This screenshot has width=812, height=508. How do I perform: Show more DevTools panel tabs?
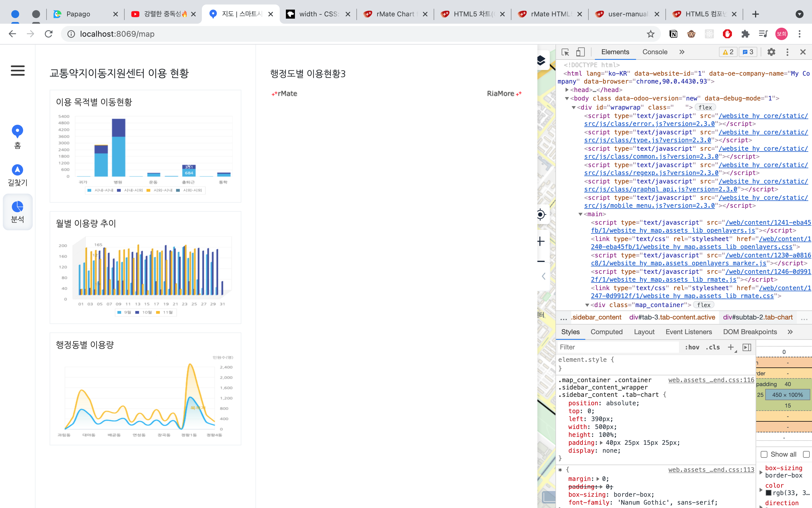point(681,52)
